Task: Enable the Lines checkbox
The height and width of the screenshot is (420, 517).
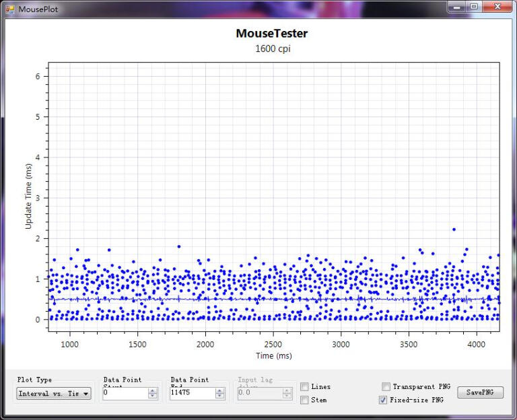Action: [x=304, y=387]
